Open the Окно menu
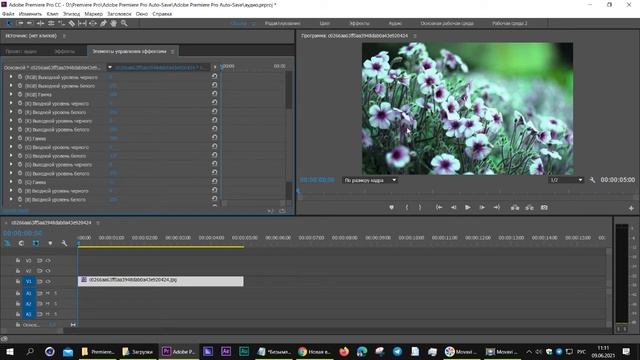Viewport: 640px width, 360px height. click(142, 14)
